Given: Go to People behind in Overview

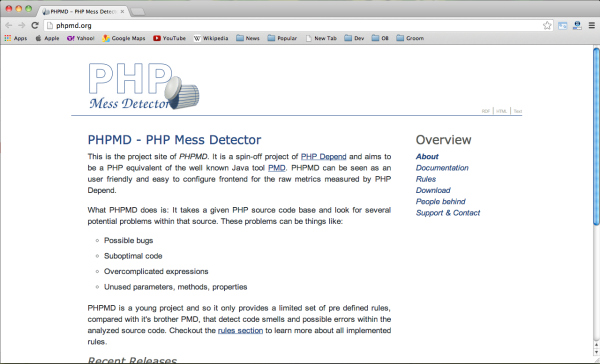Looking at the screenshot, I should (x=441, y=202).
